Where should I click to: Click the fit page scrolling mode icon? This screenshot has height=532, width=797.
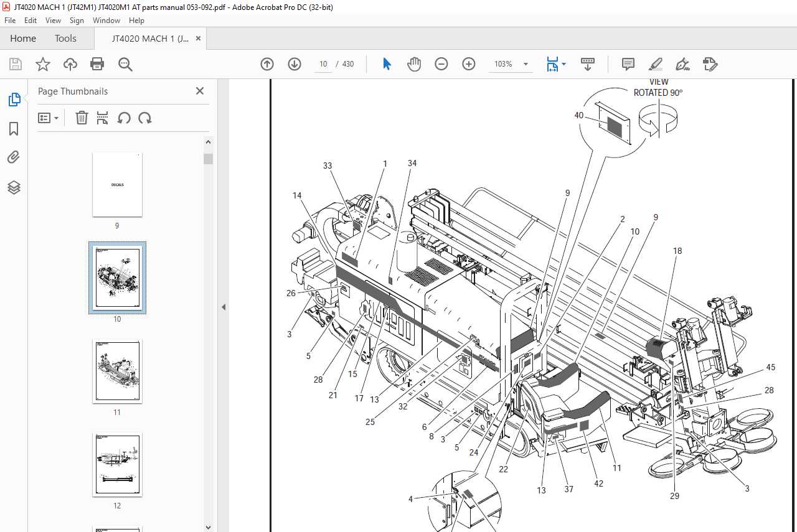552,64
